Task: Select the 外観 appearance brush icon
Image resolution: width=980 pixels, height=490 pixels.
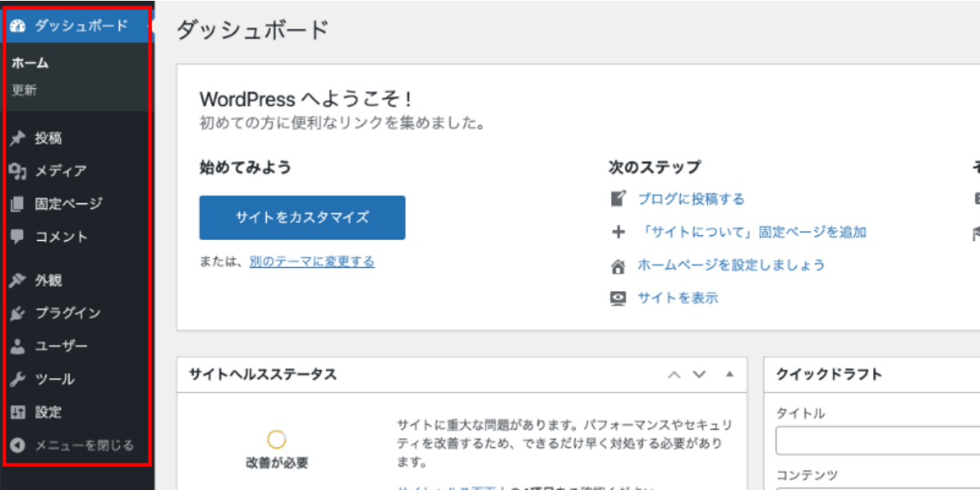Action: [19, 280]
